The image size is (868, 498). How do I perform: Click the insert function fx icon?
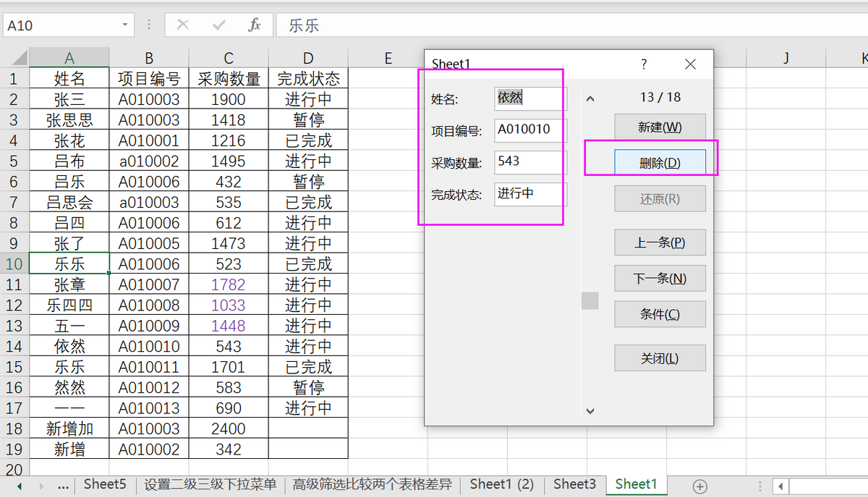click(255, 25)
